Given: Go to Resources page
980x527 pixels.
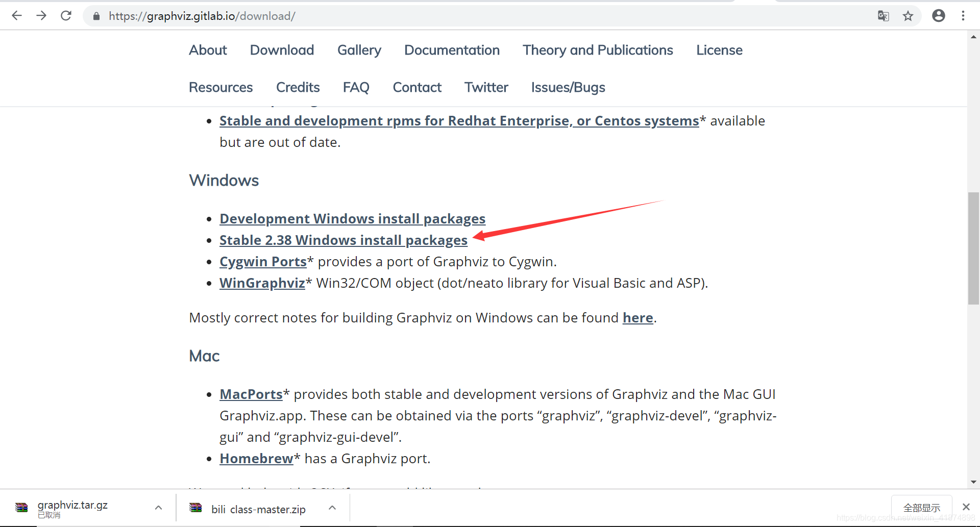Looking at the screenshot, I should [x=220, y=87].
